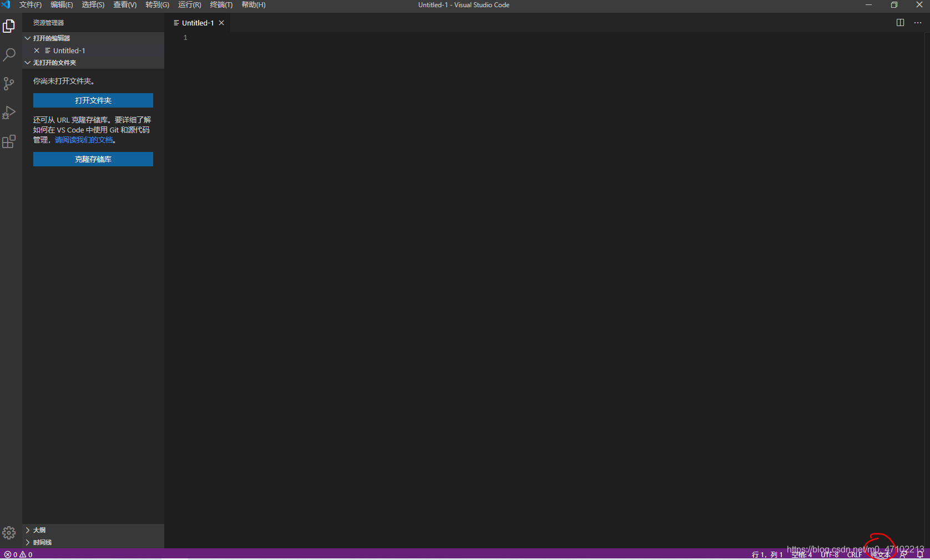The image size is (930, 560).
Task: Open the Explorer view in activity bar
Action: click(x=9, y=26)
